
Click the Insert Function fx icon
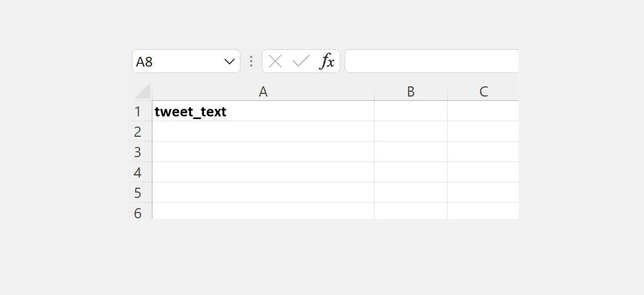(327, 62)
